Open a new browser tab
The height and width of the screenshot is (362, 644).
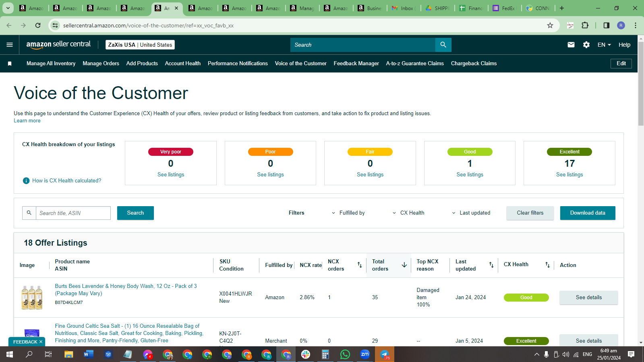pyautogui.click(x=562, y=8)
